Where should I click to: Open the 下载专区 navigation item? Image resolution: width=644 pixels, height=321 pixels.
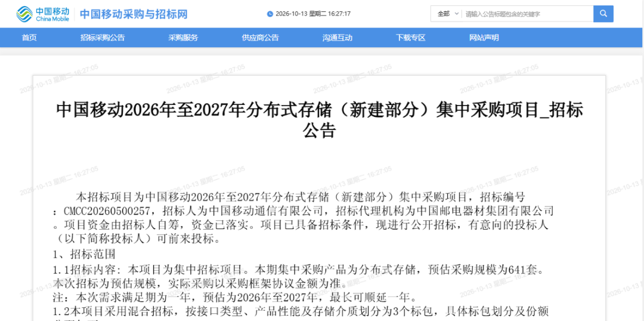click(x=411, y=38)
